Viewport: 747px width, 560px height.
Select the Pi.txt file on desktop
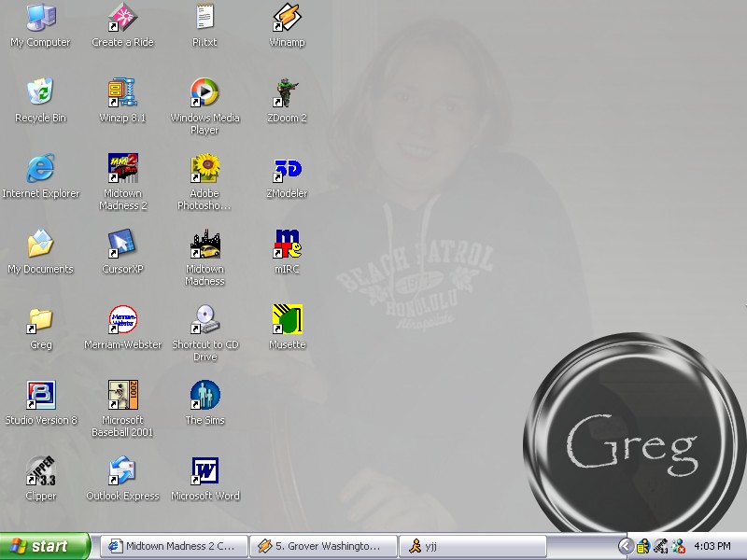point(204,19)
